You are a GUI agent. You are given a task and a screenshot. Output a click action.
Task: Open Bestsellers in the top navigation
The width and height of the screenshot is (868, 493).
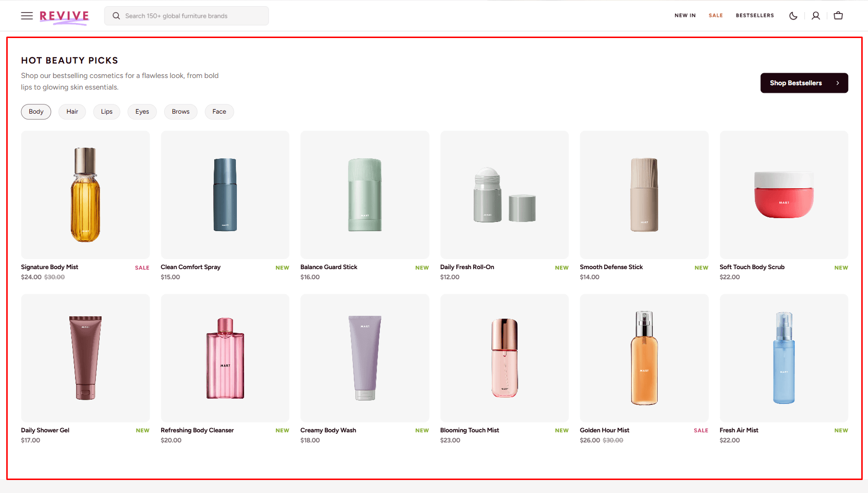tap(754, 16)
